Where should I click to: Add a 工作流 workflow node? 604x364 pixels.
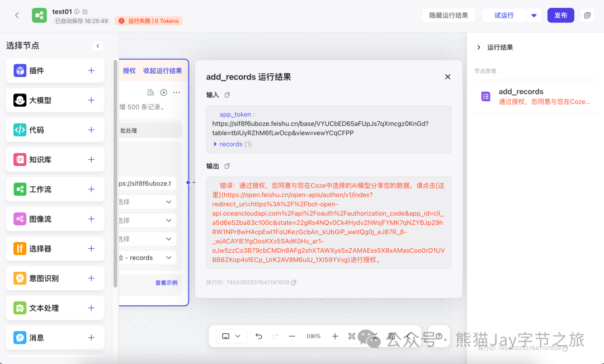click(91, 189)
